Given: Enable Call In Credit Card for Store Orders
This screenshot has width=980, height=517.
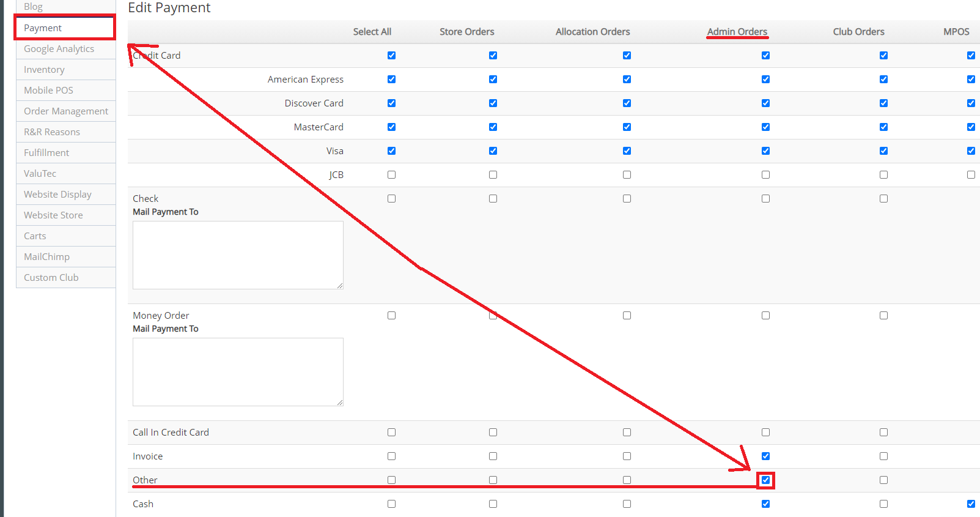Looking at the screenshot, I should [x=493, y=433].
